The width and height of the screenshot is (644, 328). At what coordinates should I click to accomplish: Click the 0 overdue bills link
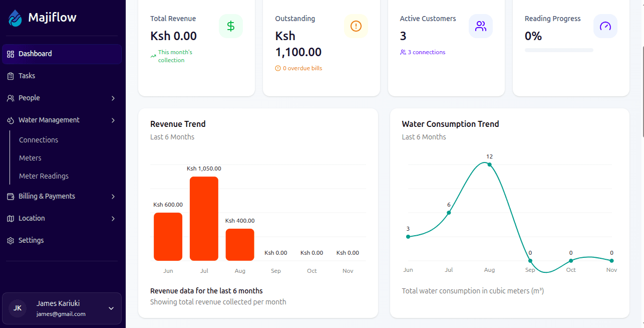(302, 68)
